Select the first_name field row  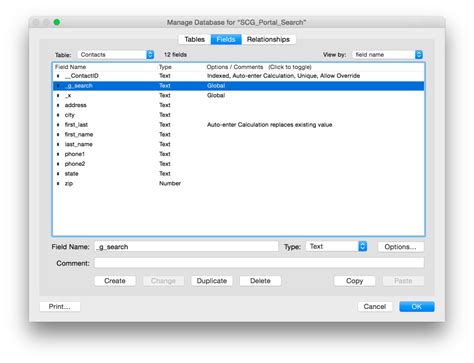pos(238,134)
